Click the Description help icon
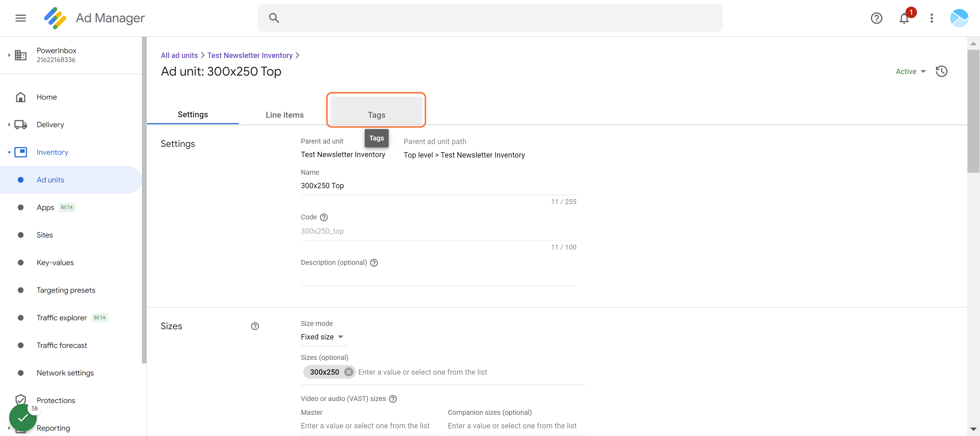 coord(374,263)
